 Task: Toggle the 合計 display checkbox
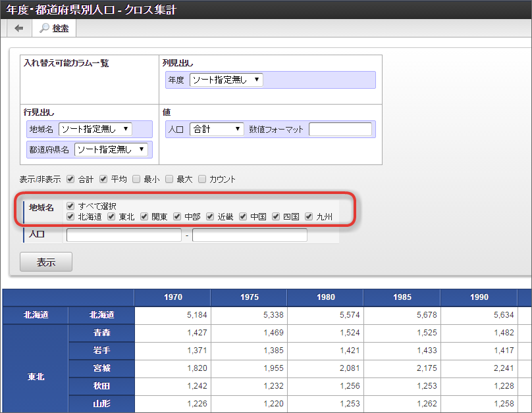point(70,179)
